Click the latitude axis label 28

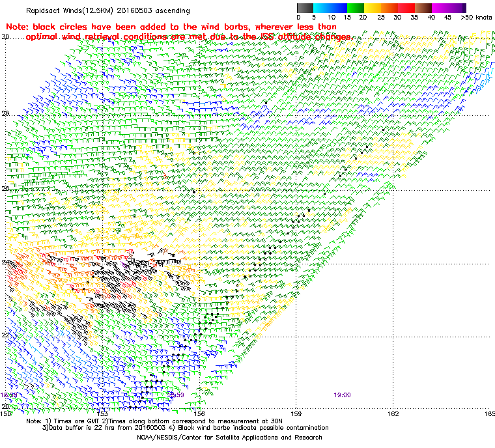[5, 113]
